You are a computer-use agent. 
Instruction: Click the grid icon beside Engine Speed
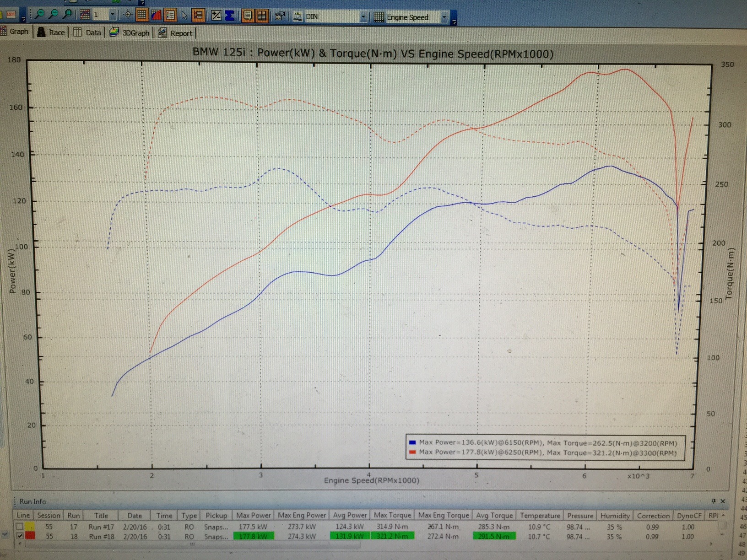tap(379, 17)
